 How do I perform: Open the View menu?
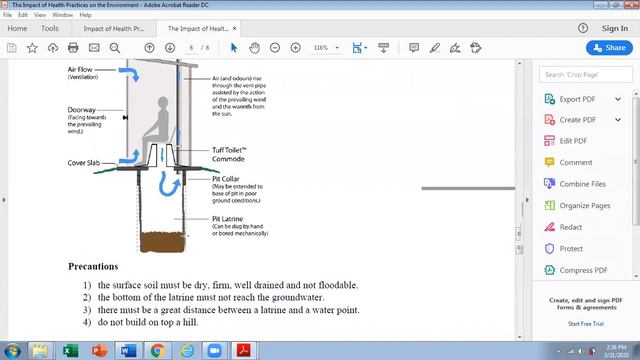40,15
